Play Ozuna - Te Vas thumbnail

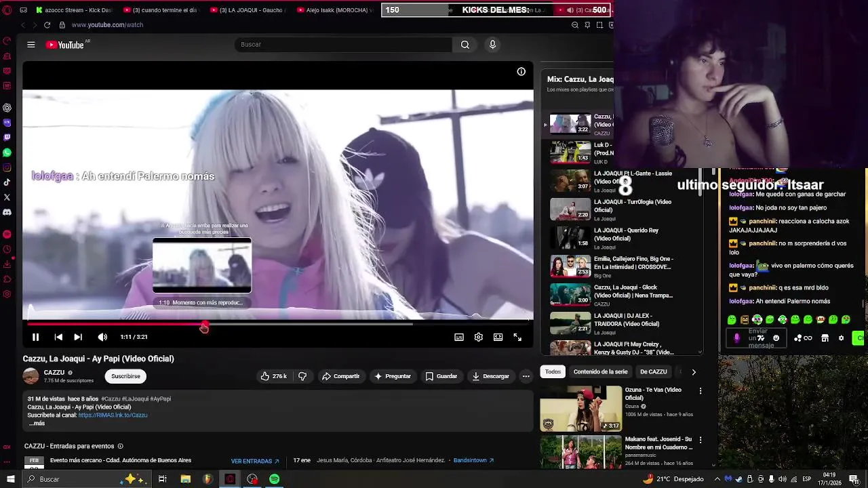[x=580, y=409]
